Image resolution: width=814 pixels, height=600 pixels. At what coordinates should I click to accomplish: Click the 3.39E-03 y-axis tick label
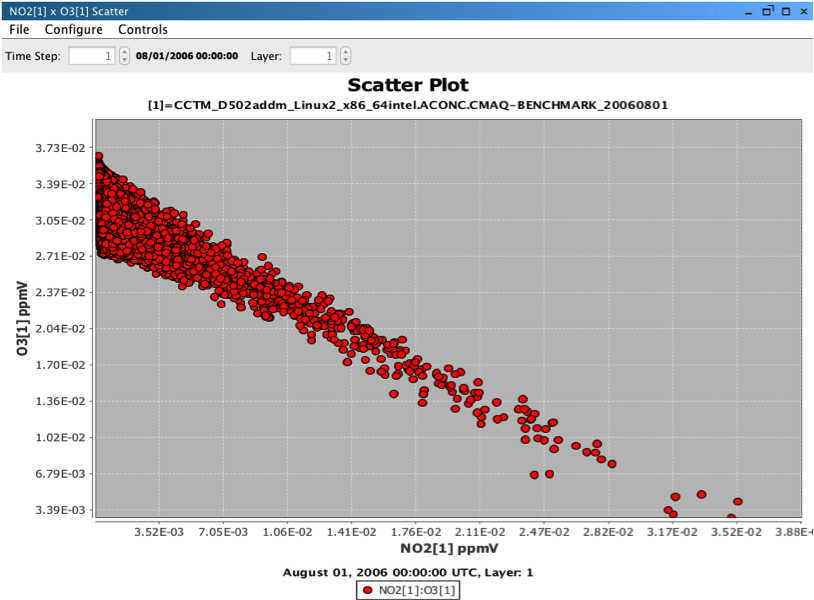(60, 510)
